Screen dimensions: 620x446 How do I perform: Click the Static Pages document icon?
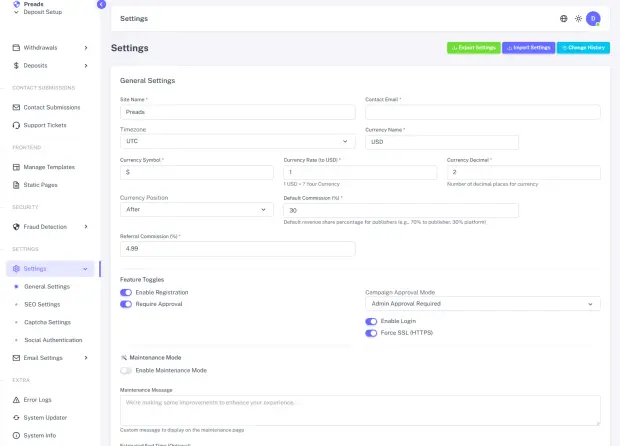pyautogui.click(x=16, y=185)
